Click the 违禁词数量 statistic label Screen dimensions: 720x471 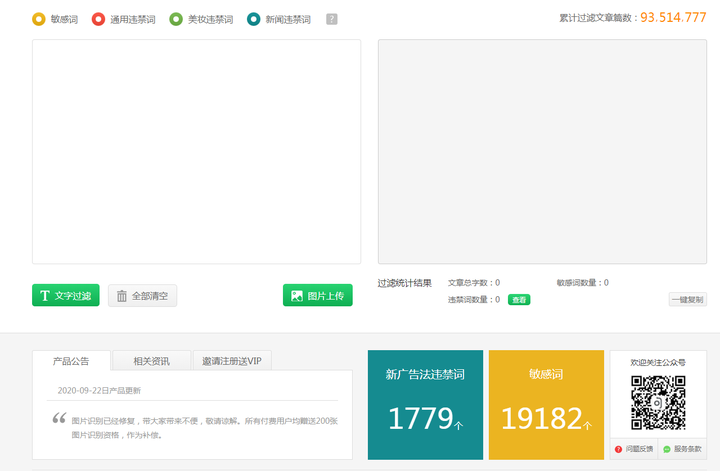474,300
